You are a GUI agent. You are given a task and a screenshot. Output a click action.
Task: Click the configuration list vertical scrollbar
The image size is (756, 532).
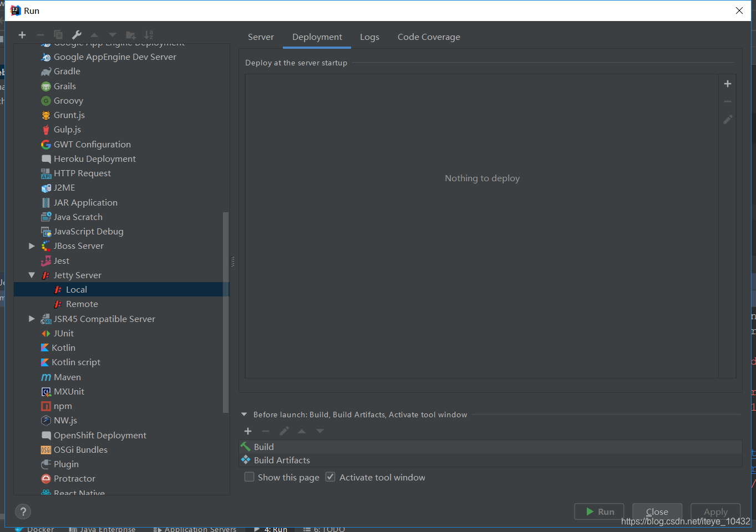point(226,312)
